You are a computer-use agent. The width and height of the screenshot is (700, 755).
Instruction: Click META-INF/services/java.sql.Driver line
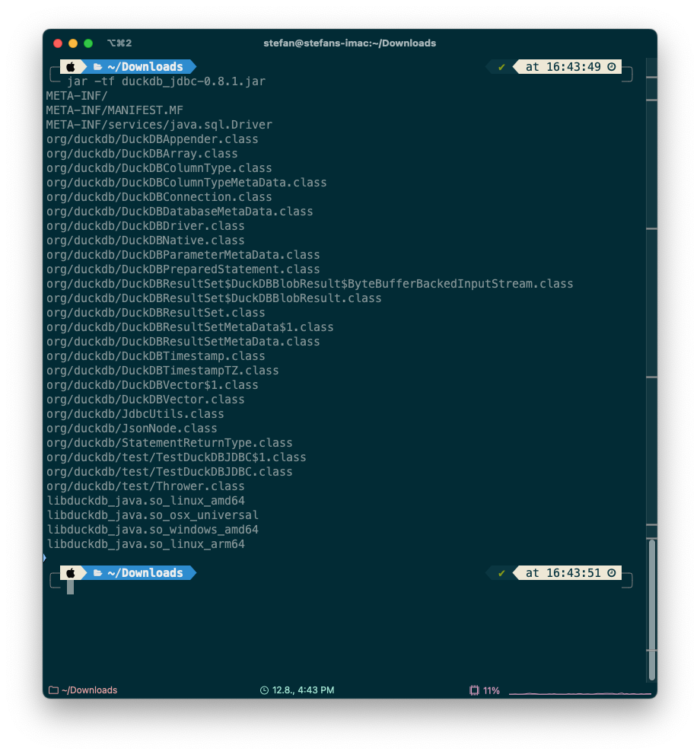[x=159, y=125]
